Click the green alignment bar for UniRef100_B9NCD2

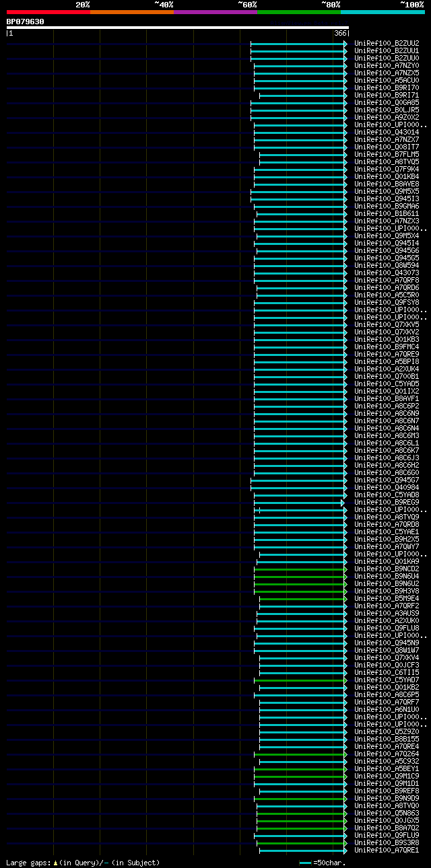[x=300, y=569]
